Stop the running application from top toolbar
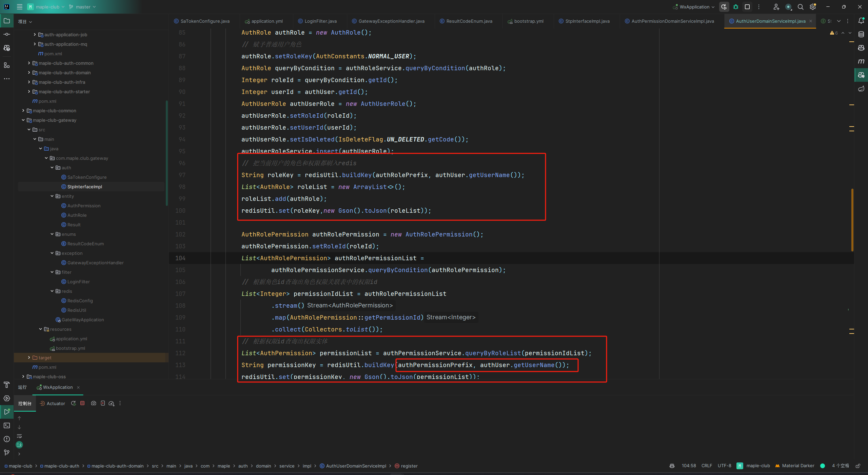 pyautogui.click(x=747, y=7)
